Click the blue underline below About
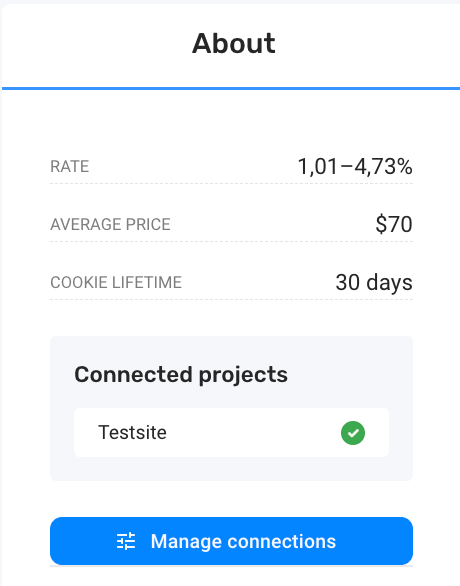This screenshot has height=586, width=460. pos(231,89)
